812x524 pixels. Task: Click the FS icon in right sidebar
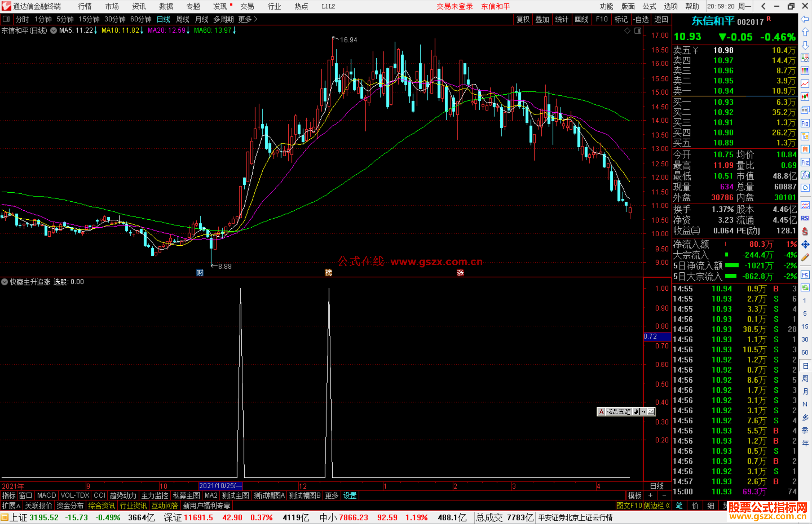coord(805,275)
